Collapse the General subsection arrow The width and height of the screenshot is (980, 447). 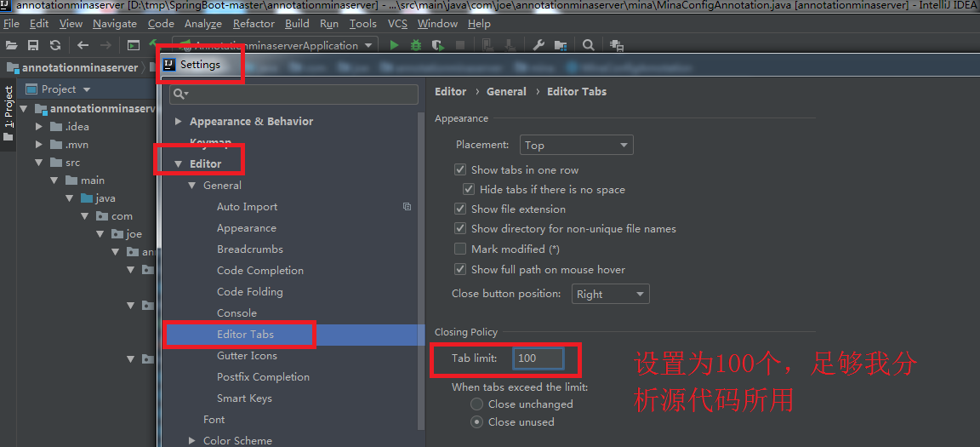point(192,186)
